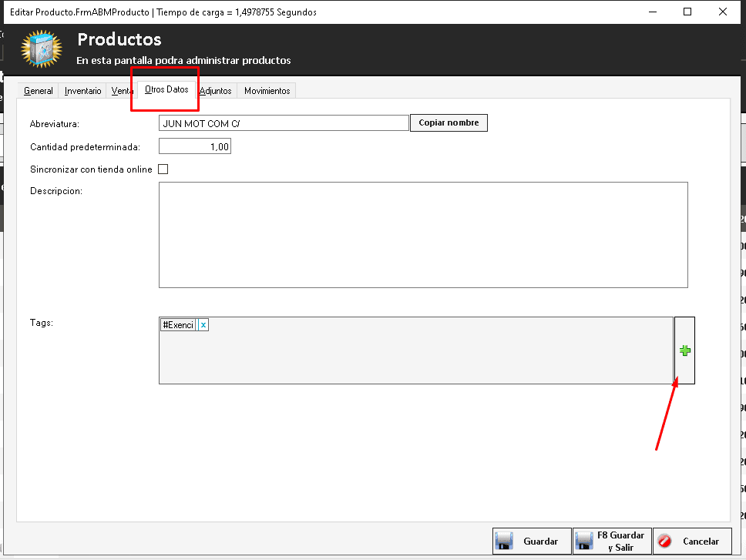Show the Movimientos tab

click(267, 91)
